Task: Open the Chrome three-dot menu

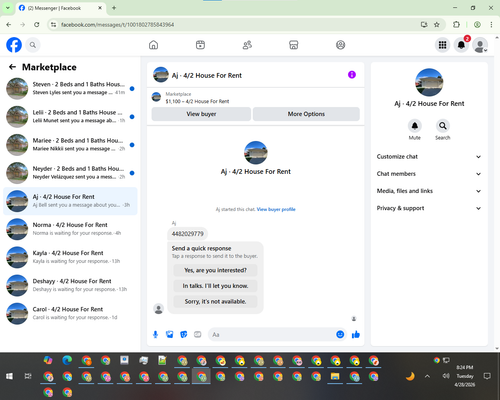Action: [x=491, y=25]
